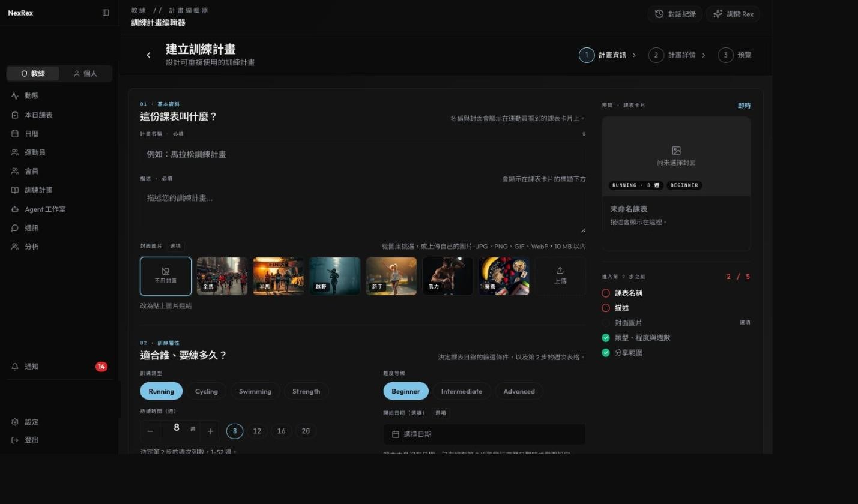Click the Agent 工作室 robot icon
The image size is (858, 504).
point(15,209)
